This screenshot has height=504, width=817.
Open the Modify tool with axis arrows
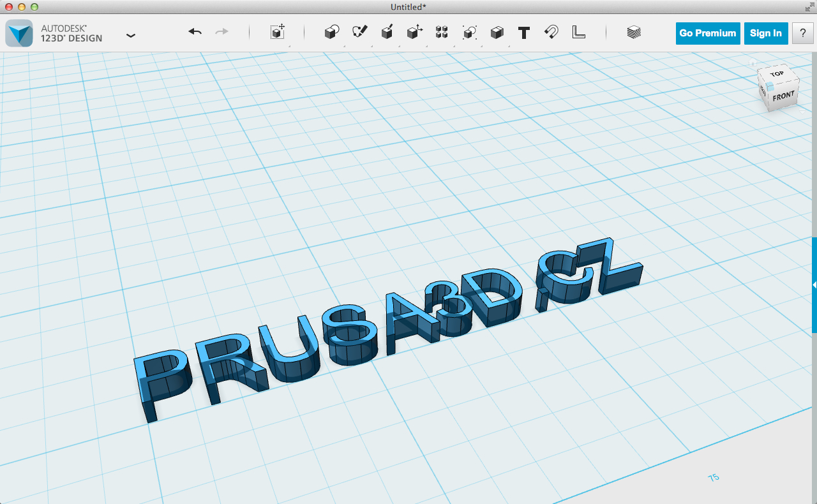click(415, 33)
